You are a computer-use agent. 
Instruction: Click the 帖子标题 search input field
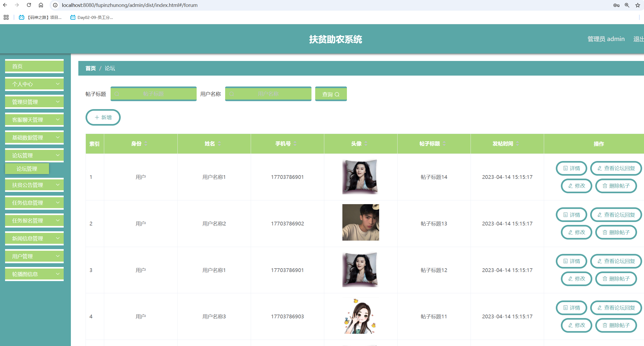[153, 94]
